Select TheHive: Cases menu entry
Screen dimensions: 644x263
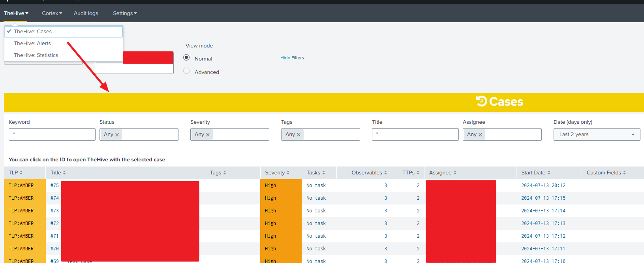click(64, 32)
